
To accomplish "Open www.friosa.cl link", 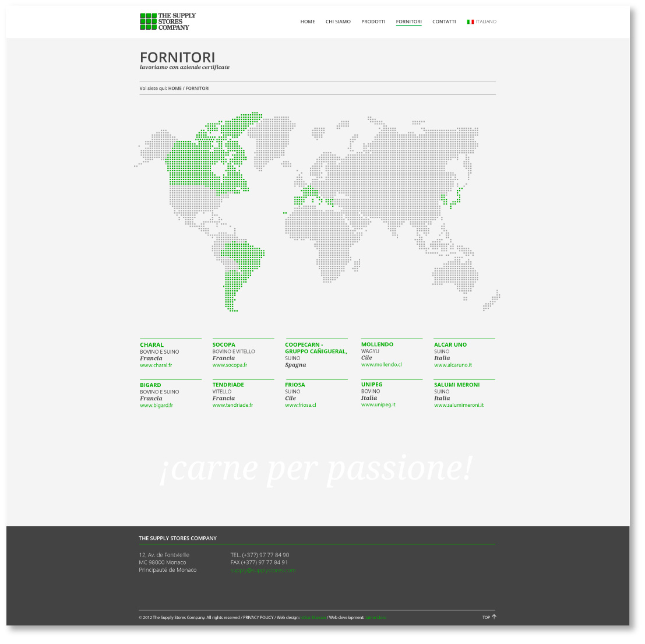I will [300, 405].
